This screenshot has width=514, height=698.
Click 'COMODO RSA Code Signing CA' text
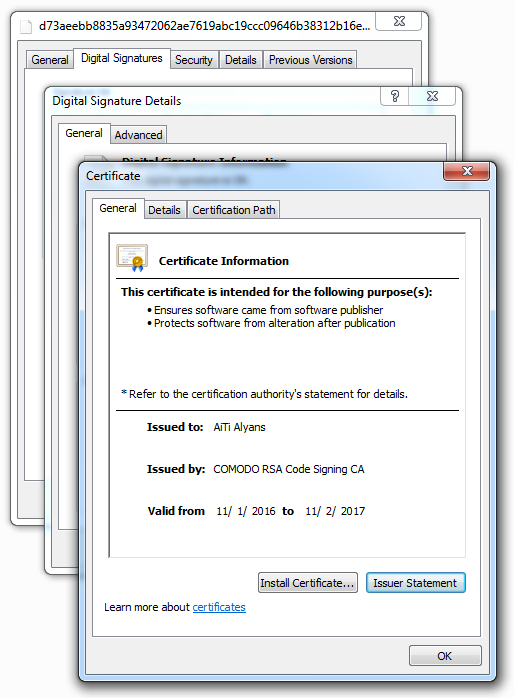[x=289, y=469]
